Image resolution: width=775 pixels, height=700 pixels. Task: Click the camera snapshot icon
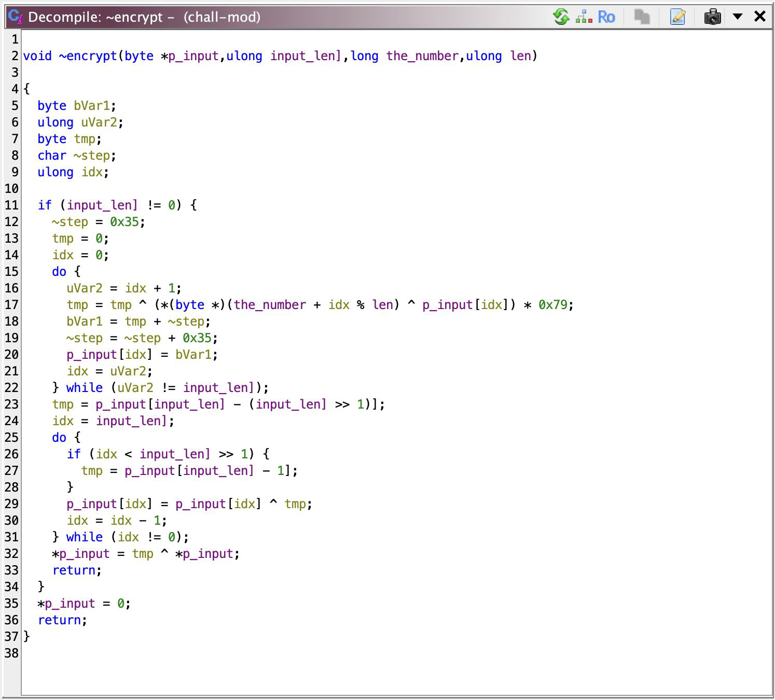point(712,17)
